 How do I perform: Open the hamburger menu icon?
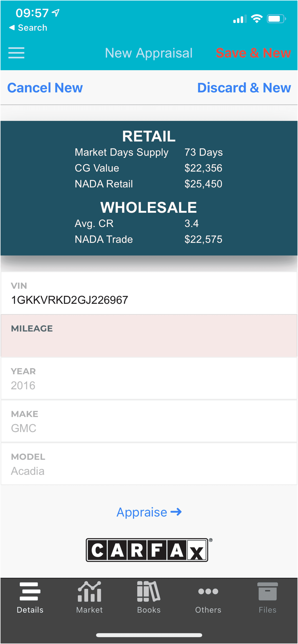tap(16, 53)
